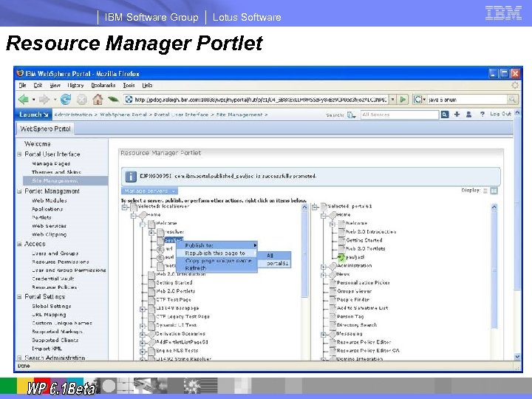Open Users and Groups link
Screen dimensions: 532x399
(x=55, y=253)
